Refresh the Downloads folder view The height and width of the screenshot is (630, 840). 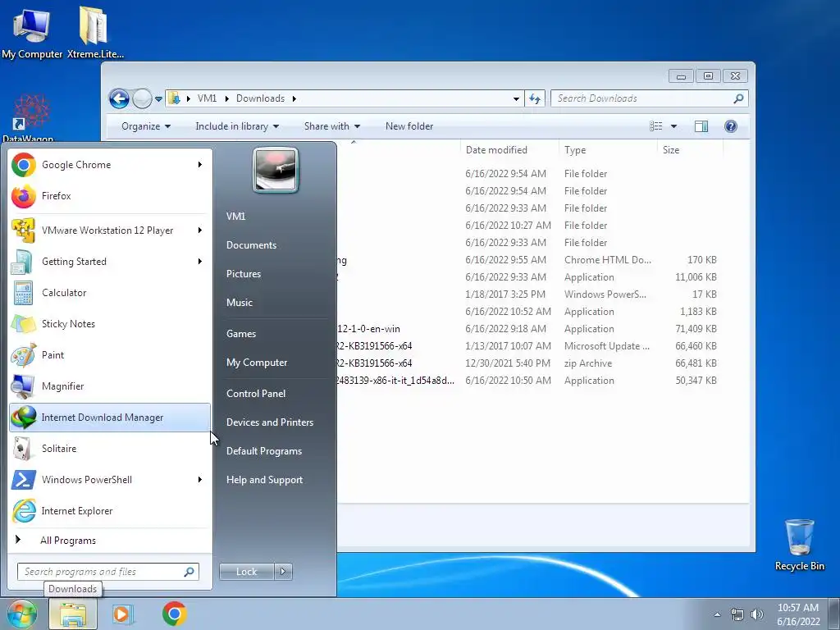pos(535,98)
